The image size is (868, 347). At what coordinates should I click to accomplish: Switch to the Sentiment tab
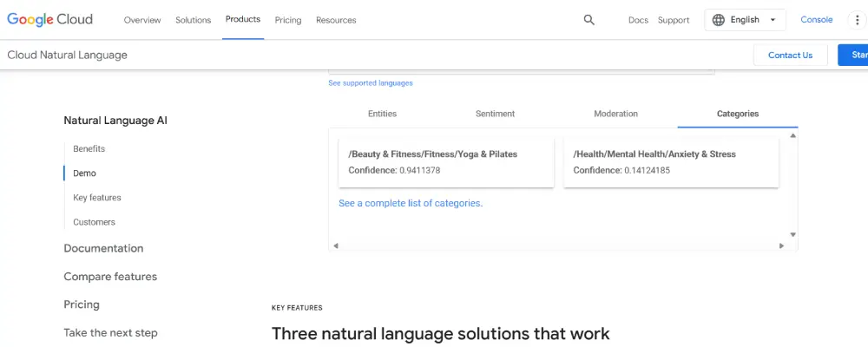[495, 114]
